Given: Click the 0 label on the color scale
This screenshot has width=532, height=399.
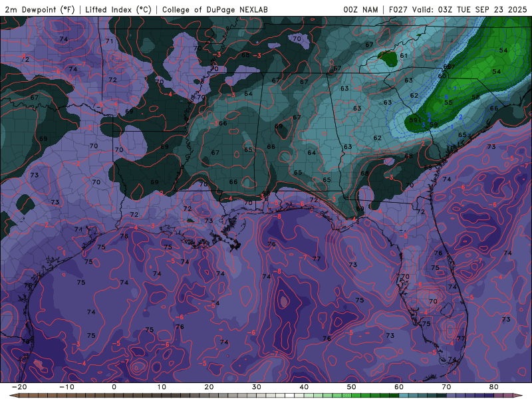Looking at the screenshot, I should point(114,387).
